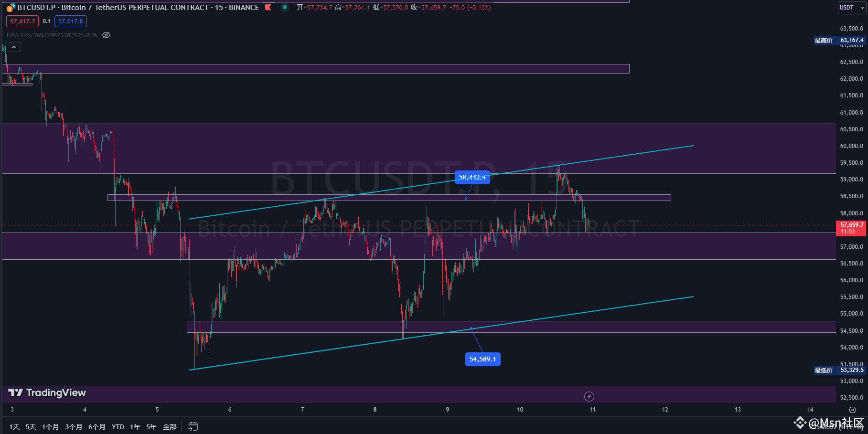The image size is (868, 434).
Task: Click the red sell price button 57,617.7
Action: (x=22, y=21)
